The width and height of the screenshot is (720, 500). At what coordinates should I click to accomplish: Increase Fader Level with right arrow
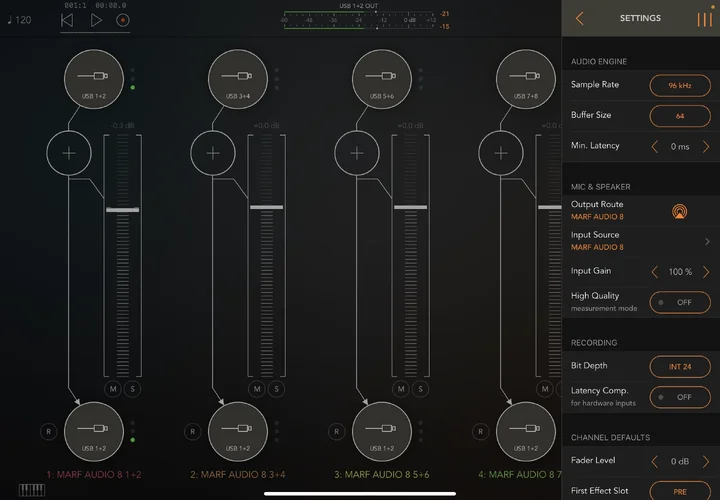point(706,461)
